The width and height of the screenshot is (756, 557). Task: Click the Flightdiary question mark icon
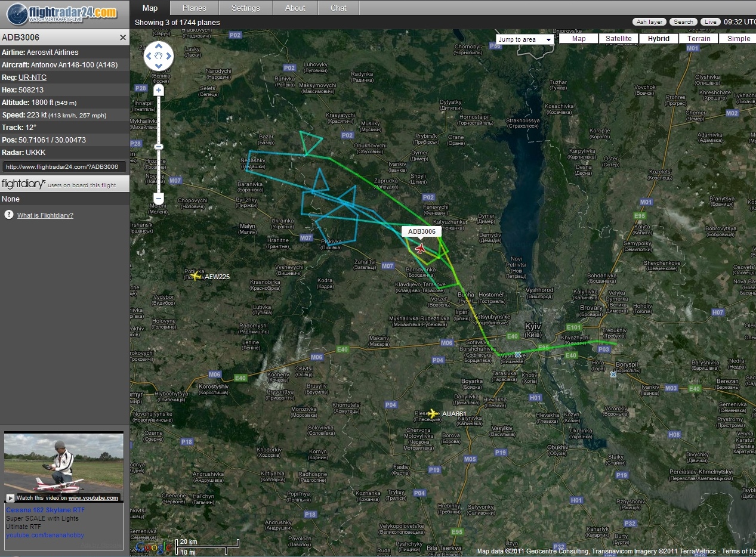(9, 215)
